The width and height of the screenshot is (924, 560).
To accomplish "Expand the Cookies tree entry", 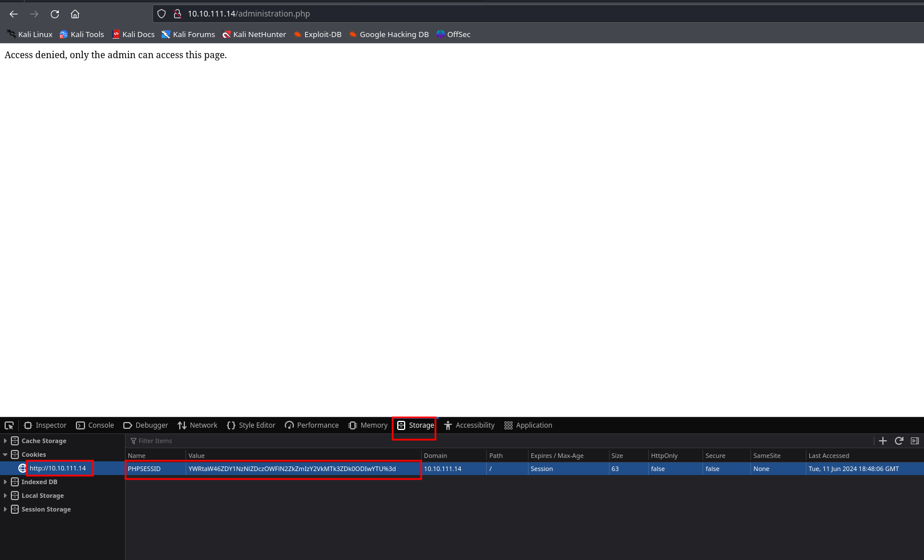I will click(6, 454).
